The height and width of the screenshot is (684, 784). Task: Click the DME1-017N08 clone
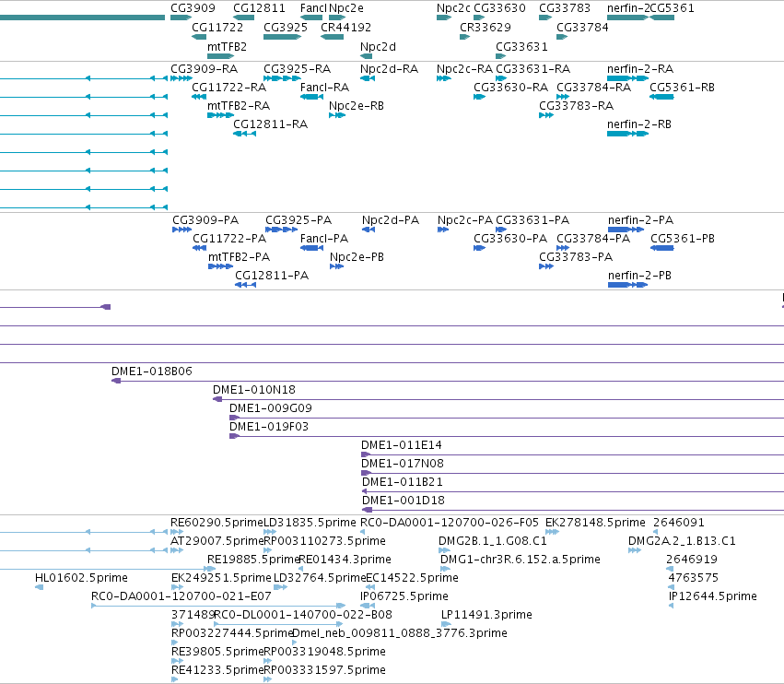(572, 473)
